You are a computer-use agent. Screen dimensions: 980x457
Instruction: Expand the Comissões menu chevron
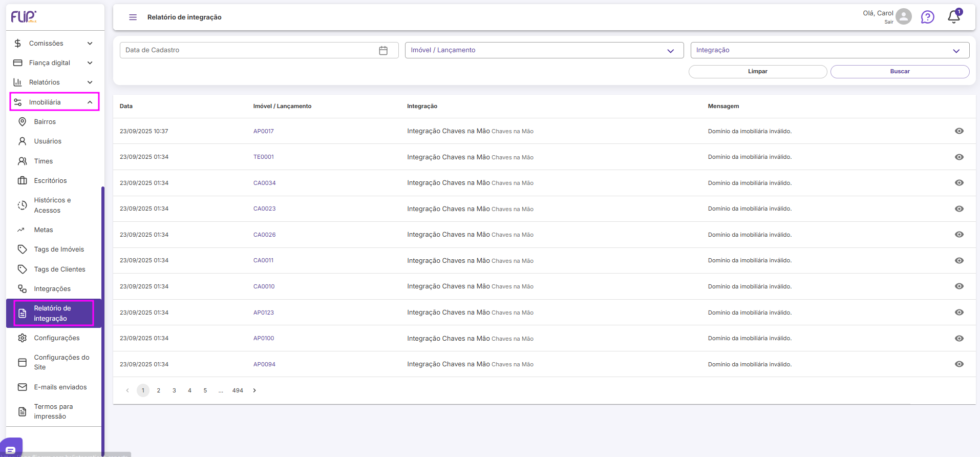click(x=90, y=44)
